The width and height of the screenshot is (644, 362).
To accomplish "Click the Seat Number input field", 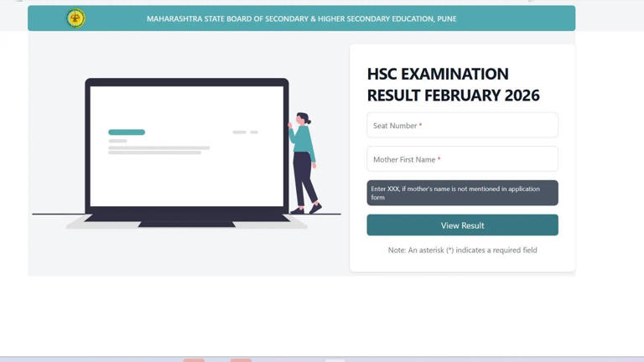I will pyautogui.click(x=463, y=125).
